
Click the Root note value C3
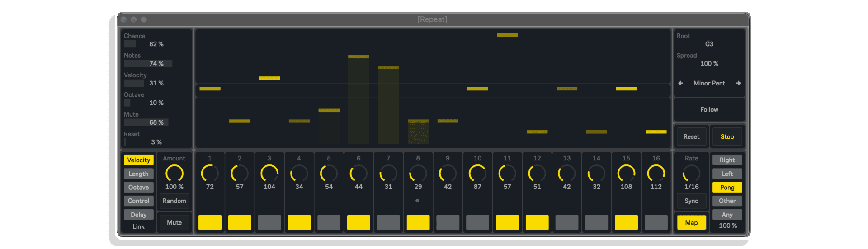[709, 44]
